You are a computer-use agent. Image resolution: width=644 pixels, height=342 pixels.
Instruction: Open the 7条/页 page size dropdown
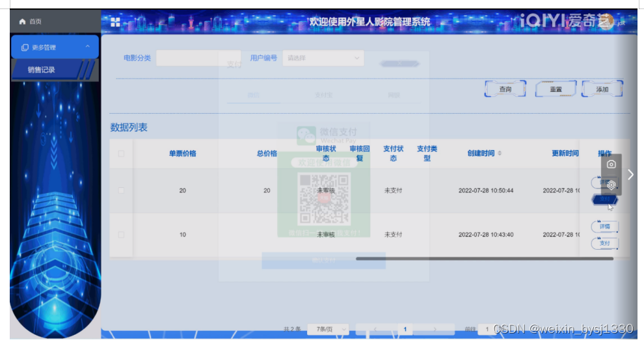(328, 329)
